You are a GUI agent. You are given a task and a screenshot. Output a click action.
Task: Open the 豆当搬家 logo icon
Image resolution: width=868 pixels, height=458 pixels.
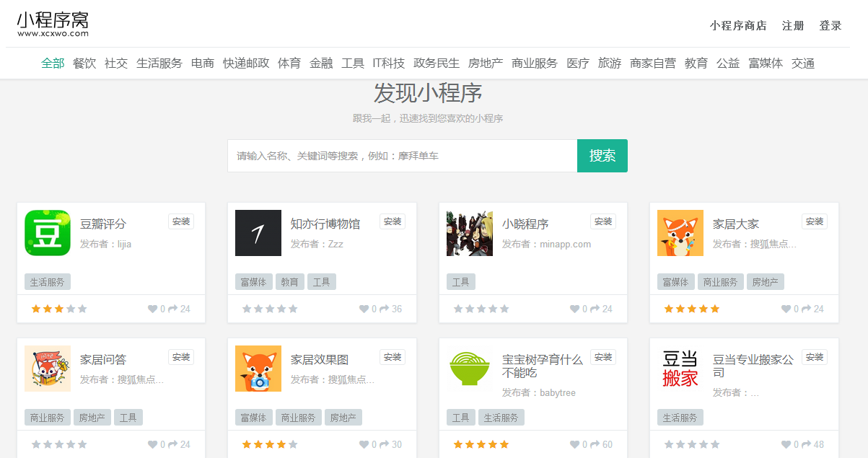pyautogui.click(x=680, y=369)
